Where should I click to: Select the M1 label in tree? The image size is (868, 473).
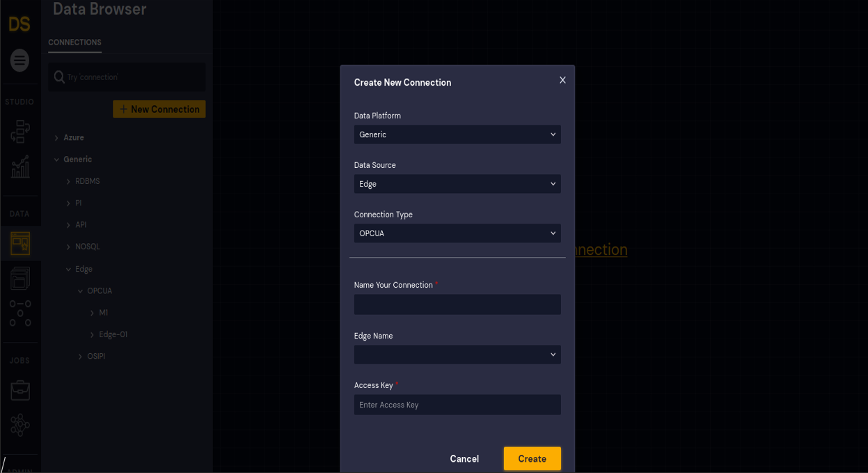click(104, 313)
